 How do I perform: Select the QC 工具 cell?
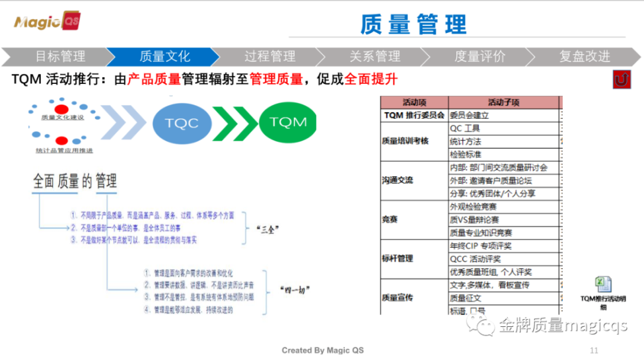click(x=503, y=129)
